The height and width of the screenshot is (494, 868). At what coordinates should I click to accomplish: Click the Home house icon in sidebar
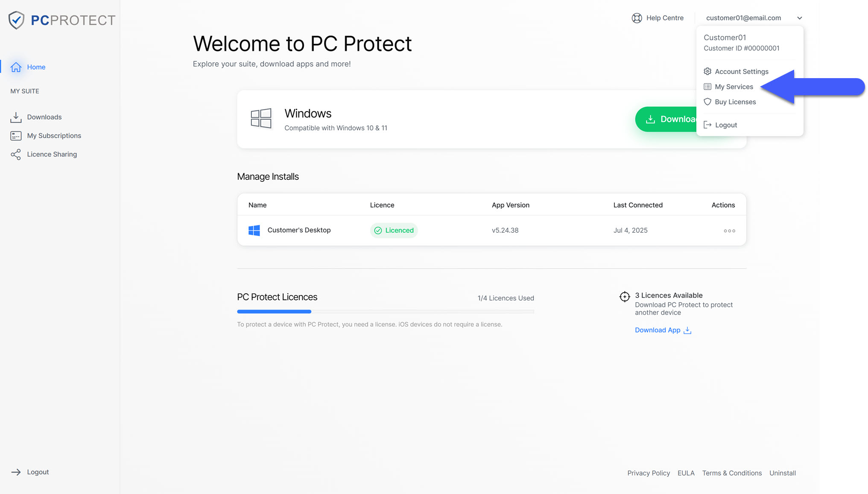click(x=16, y=67)
